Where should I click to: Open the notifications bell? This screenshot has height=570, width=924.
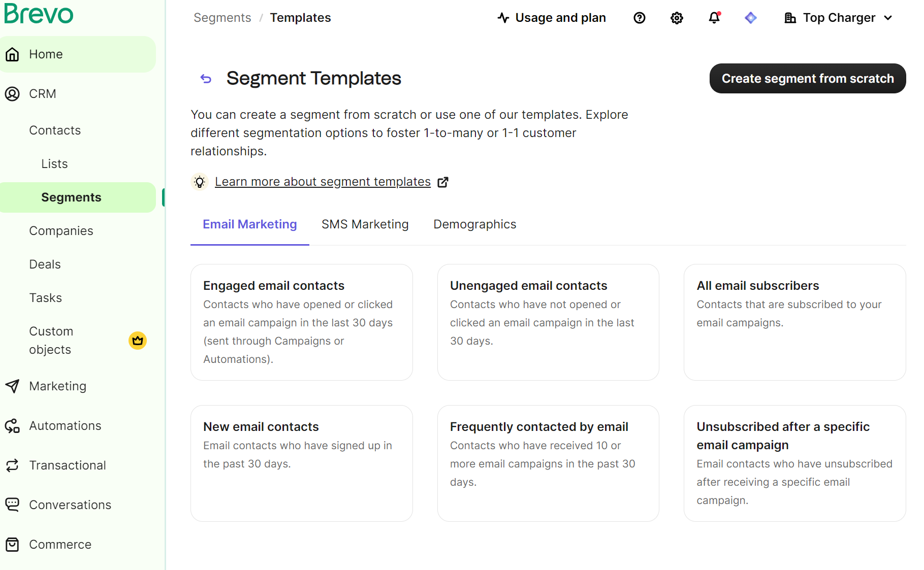714,17
